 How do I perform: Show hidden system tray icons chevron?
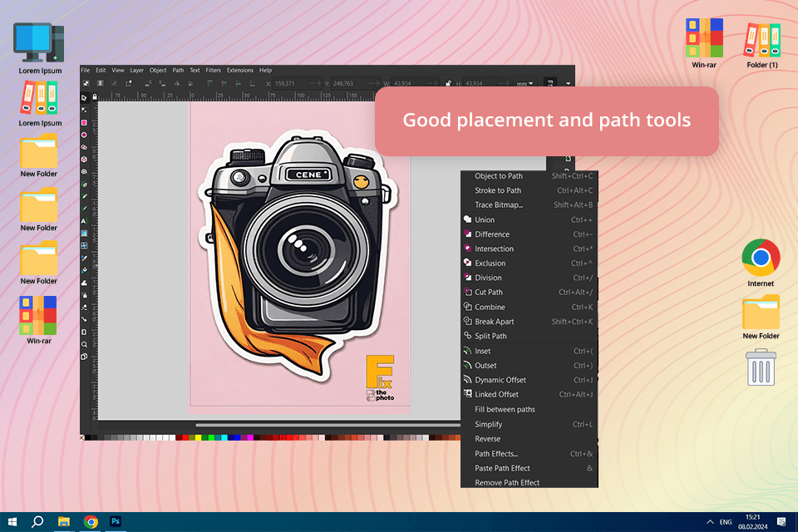point(710,522)
